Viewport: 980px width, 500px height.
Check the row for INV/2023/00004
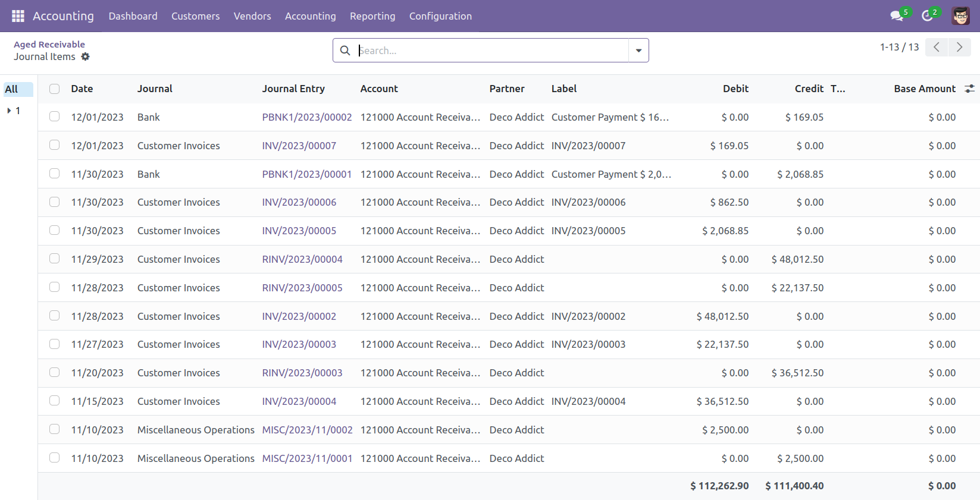coord(55,401)
